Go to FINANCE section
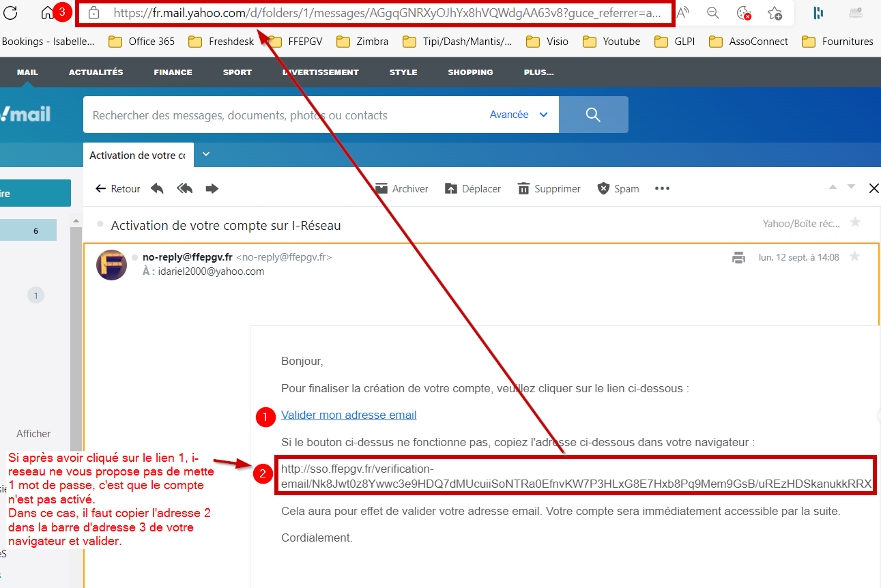The height and width of the screenshot is (588, 881). pos(173,72)
